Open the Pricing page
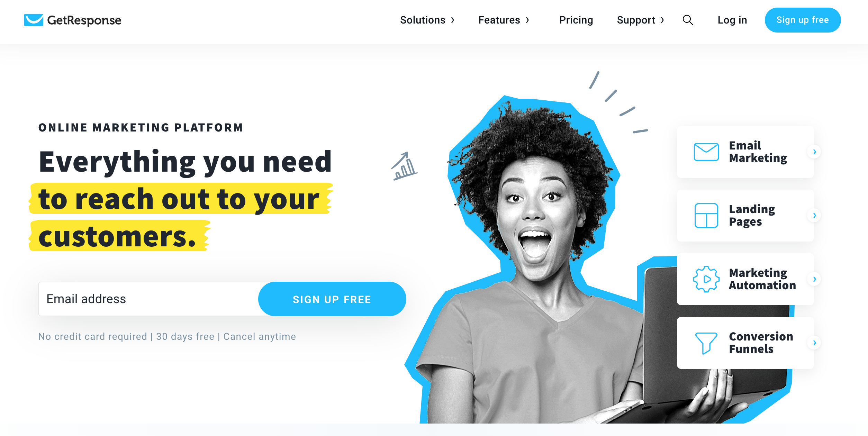The image size is (868, 436). click(576, 20)
